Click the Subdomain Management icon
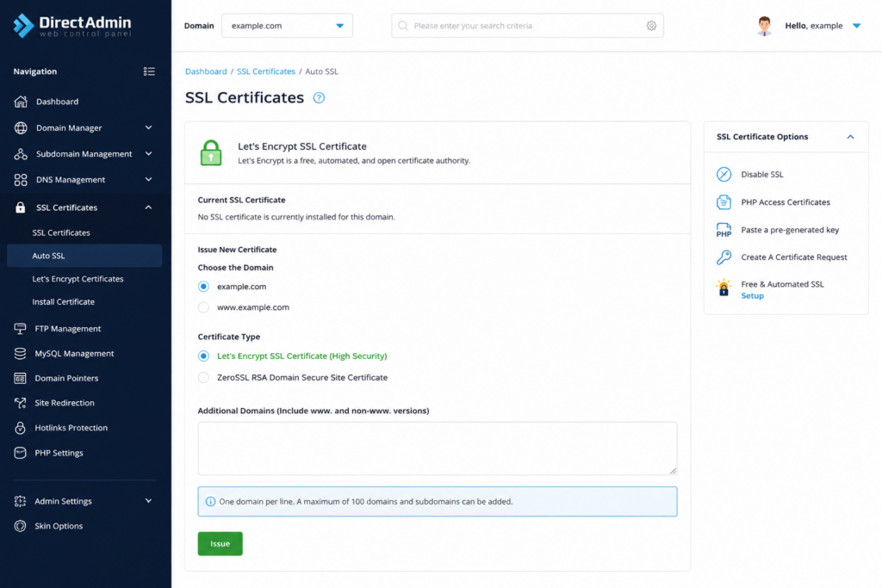 [21, 154]
